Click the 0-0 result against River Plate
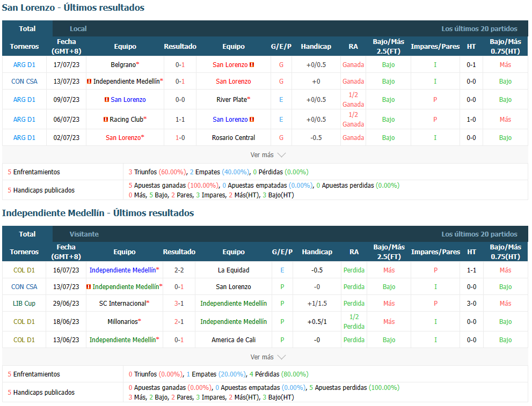This screenshot has height=406, width=532. pyautogui.click(x=180, y=100)
